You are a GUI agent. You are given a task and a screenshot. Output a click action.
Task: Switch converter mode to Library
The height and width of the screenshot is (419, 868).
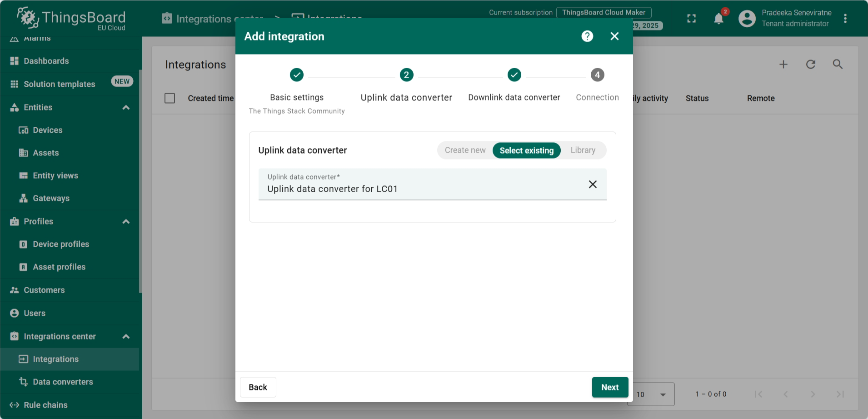583,150
